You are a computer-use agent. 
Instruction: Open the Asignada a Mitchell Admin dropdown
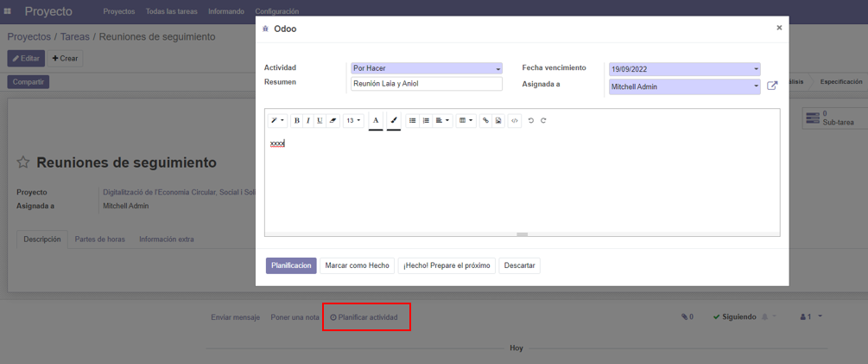click(x=685, y=86)
